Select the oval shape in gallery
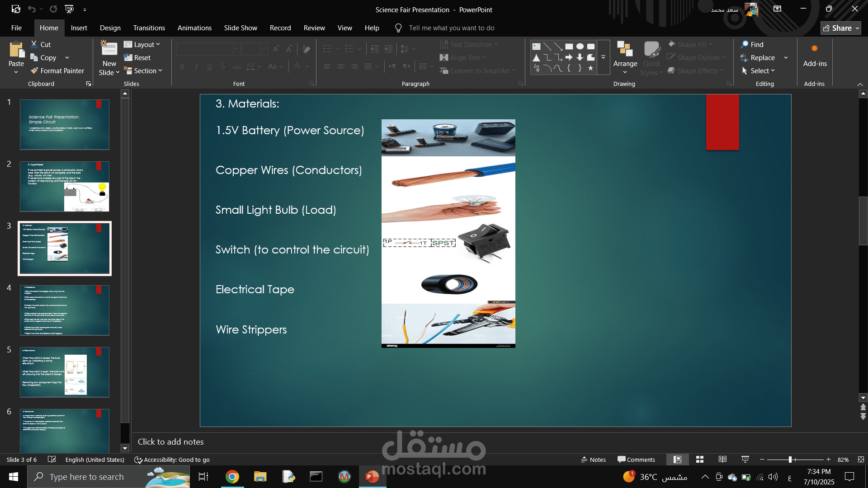The height and width of the screenshot is (488, 868). (x=580, y=46)
